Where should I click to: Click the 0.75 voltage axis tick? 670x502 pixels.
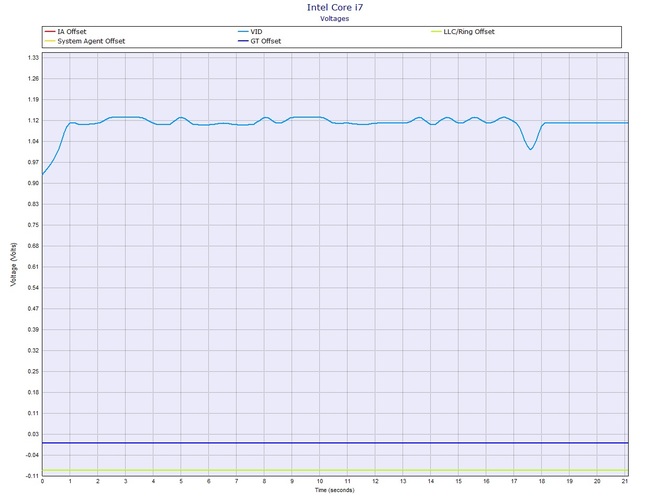pos(34,225)
